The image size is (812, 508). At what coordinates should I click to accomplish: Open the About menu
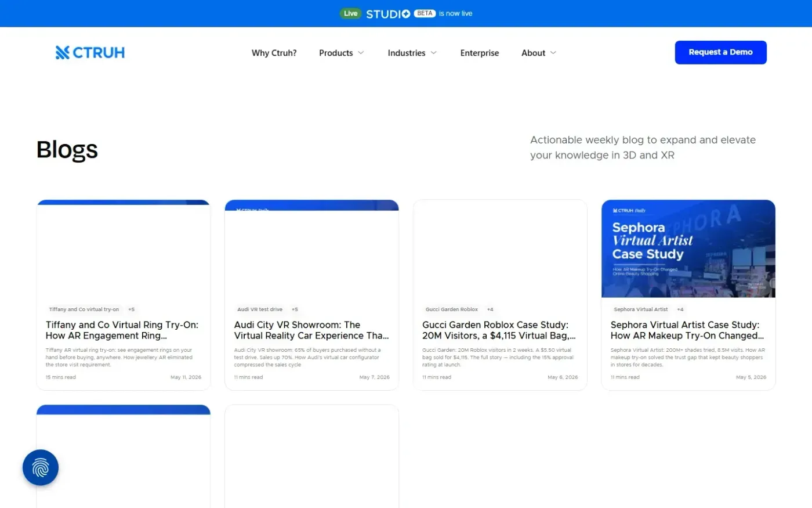[x=534, y=53]
